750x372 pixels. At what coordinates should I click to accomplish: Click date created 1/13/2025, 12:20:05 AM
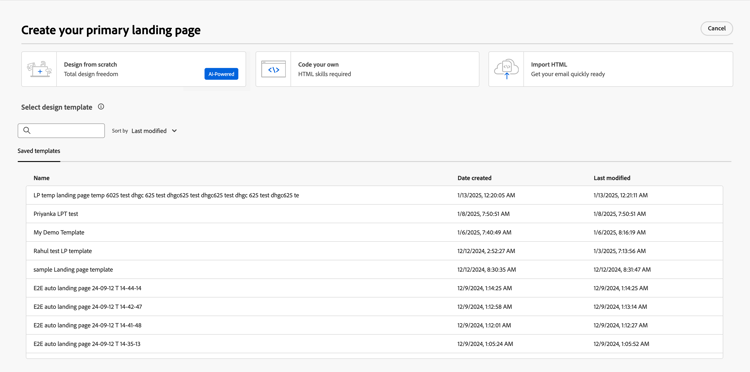tap(486, 195)
